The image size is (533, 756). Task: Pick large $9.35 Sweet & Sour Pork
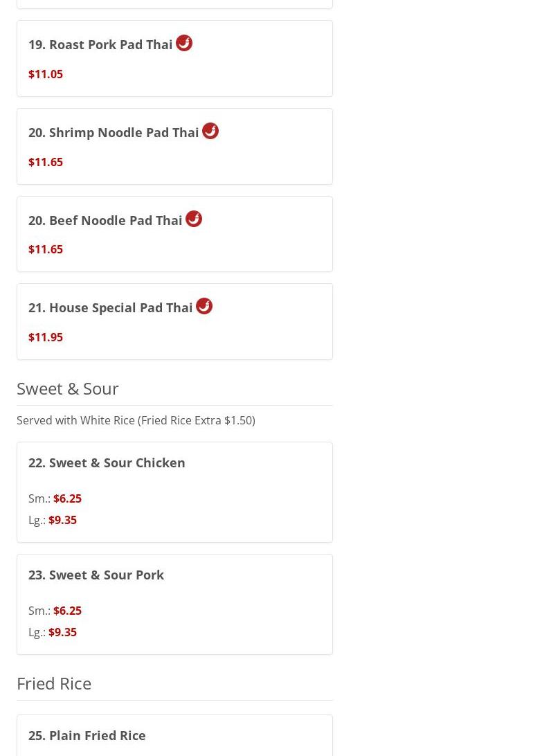pos(62,632)
